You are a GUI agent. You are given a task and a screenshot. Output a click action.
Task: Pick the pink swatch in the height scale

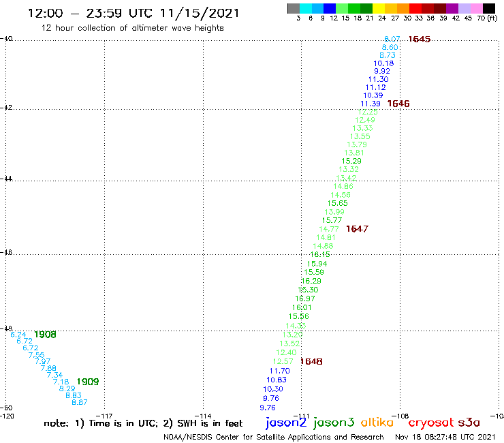click(476, 8)
